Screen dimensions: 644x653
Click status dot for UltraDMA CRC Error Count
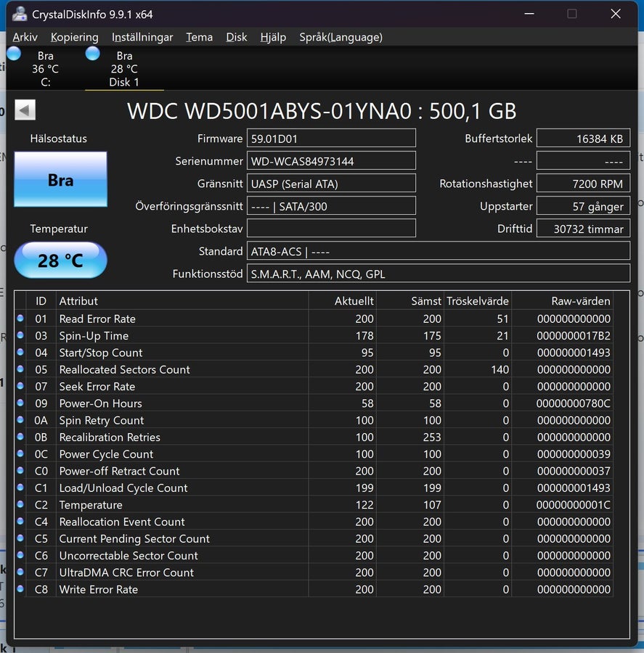20,572
